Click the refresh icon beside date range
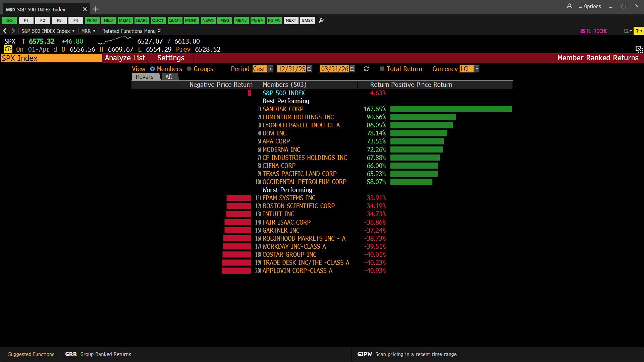 point(366,69)
